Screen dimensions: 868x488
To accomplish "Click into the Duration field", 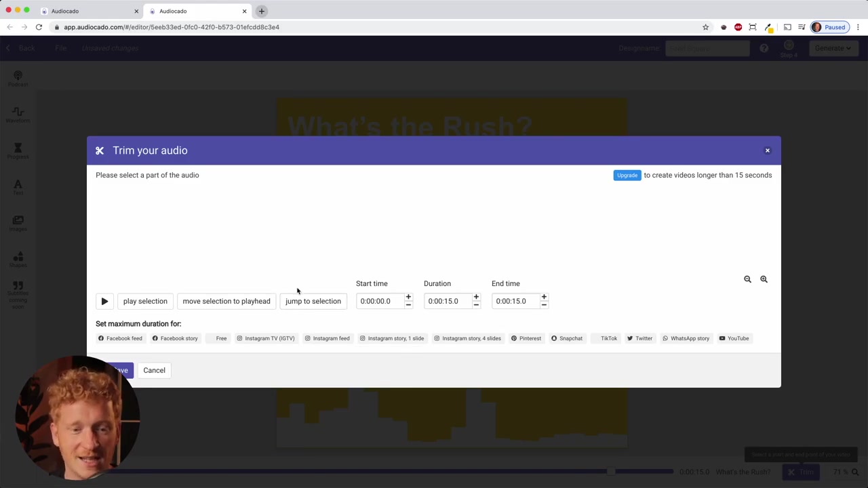I will 447,301.
